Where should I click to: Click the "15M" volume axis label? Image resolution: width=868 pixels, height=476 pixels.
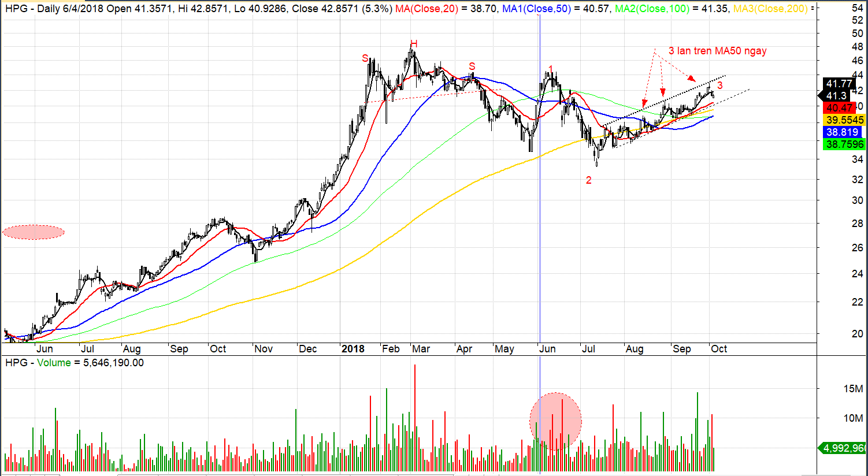point(853,389)
